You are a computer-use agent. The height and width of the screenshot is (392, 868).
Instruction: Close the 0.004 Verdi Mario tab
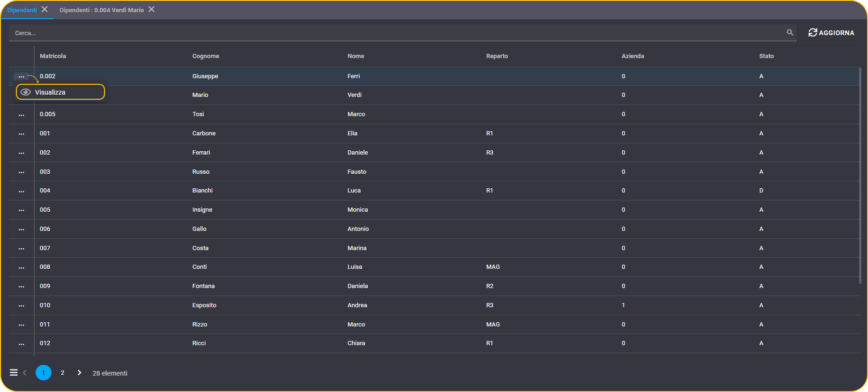click(151, 9)
